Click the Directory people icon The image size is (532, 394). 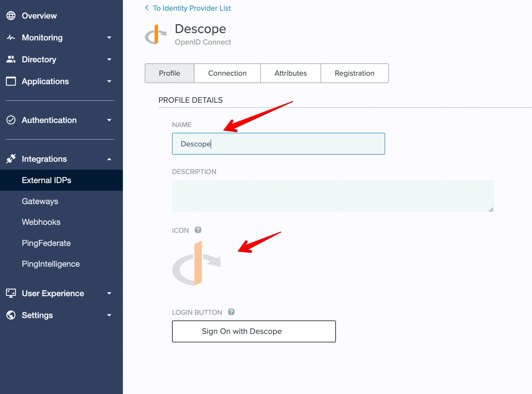(x=11, y=59)
